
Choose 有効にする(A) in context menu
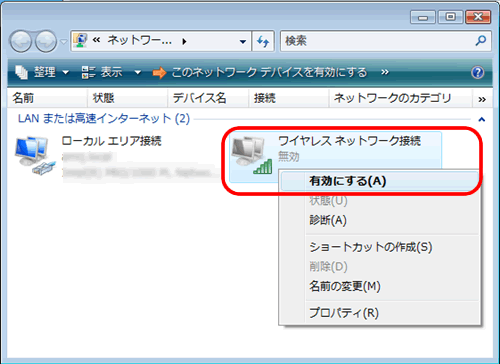[x=379, y=181]
